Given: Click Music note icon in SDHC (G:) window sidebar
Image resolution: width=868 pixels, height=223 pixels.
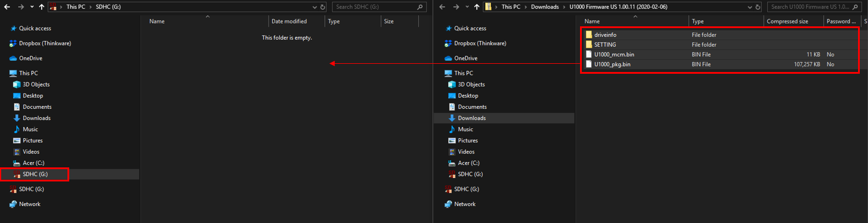Looking at the screenshot, I should (x=17, y=129).
